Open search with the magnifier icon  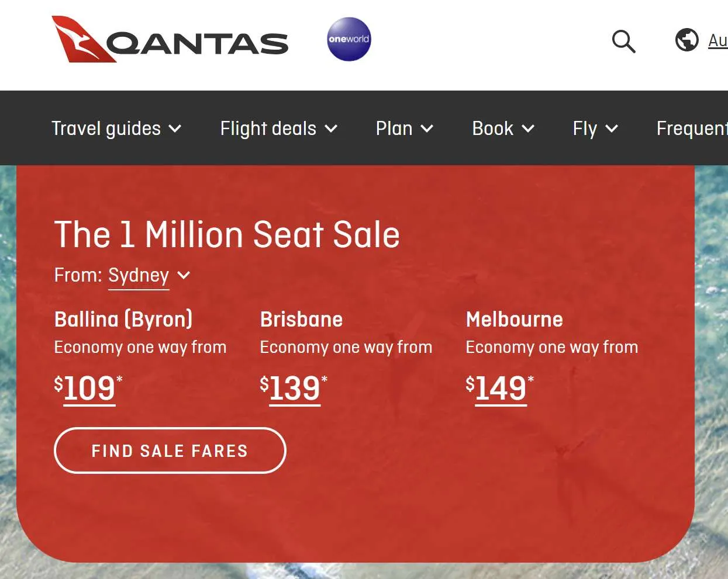click(623, 41)
